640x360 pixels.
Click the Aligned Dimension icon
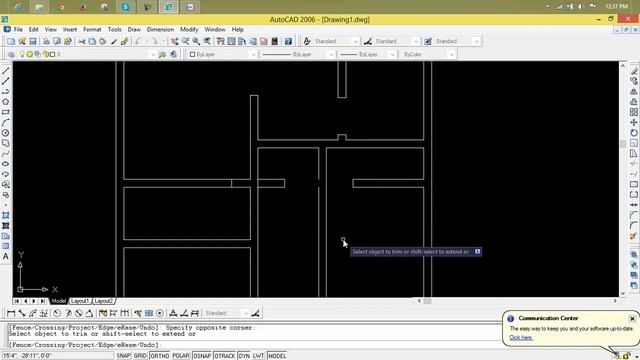pyautogui.click(x=22, y=313)
